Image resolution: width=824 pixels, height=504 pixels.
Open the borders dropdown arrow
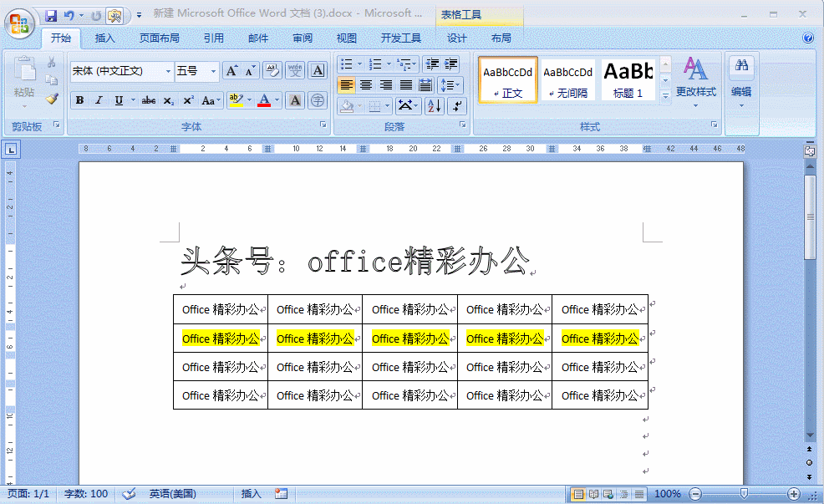click(x=387, y=106)
